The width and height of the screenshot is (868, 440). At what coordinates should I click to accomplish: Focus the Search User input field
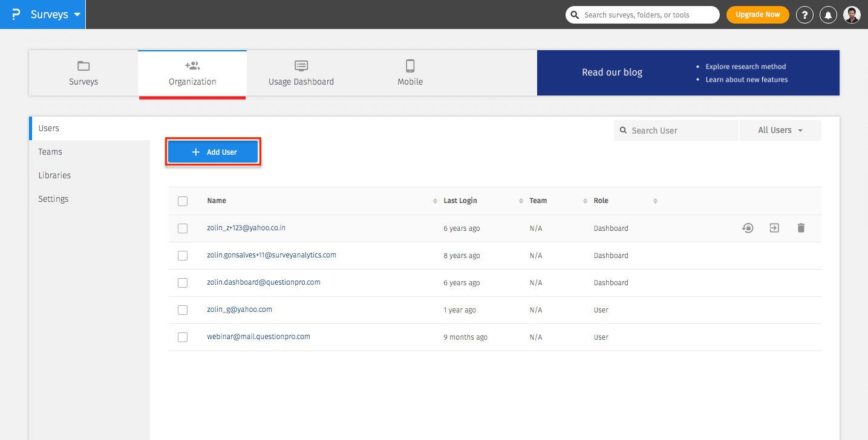click(680, 131)
